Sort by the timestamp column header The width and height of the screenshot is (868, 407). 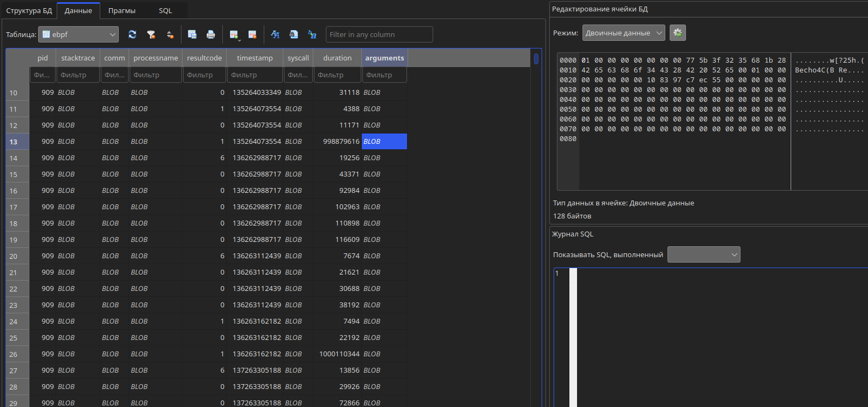point(255,58)
